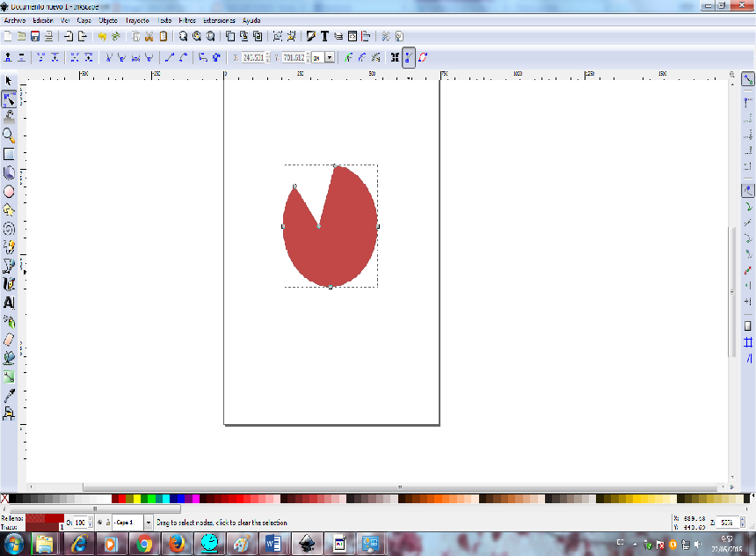Click the Undo (Deshacer) button

[x=101, y=36]
